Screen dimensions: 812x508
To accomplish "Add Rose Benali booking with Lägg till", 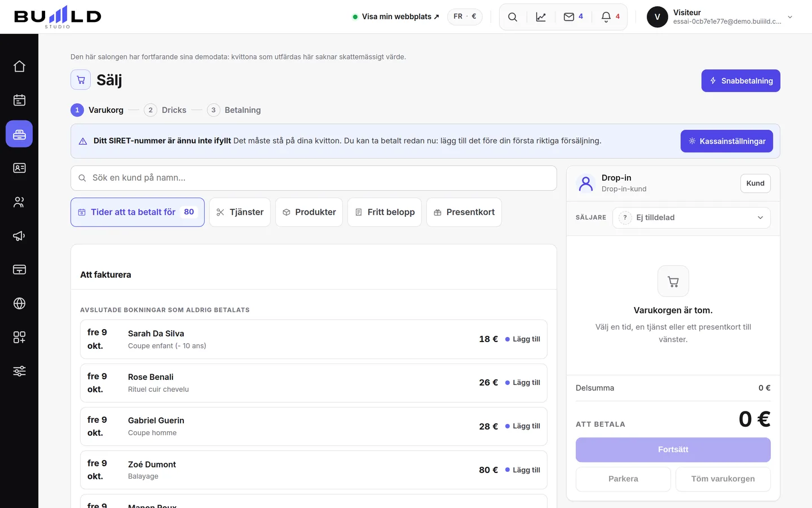I will click(x=523, y=383).
